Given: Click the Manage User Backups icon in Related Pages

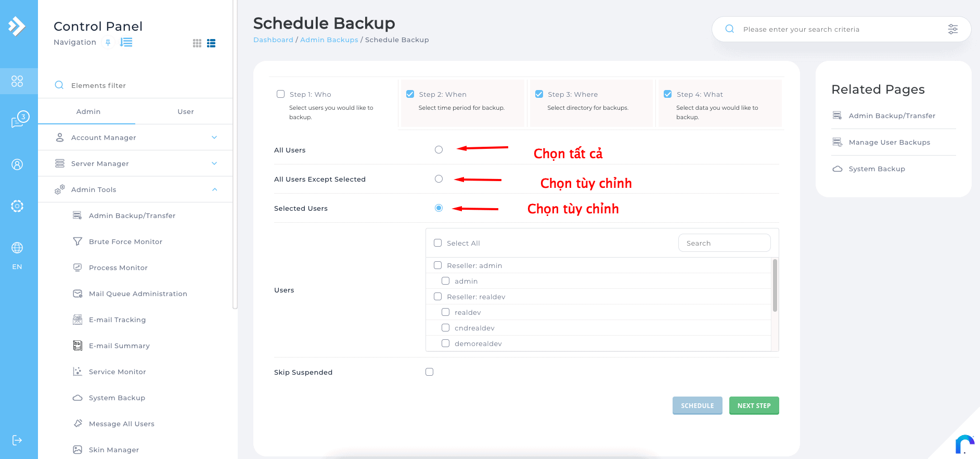Looking at the screenshot, I should click(x=837, y=142).
